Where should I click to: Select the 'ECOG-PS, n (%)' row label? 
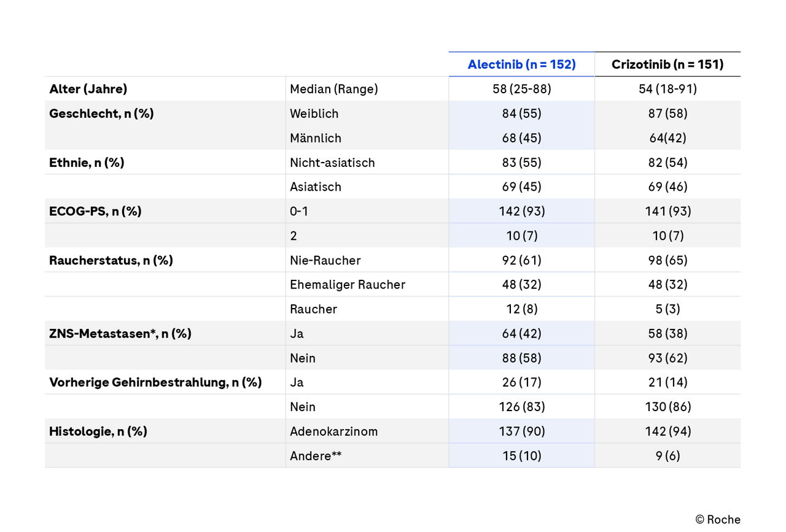pyautogui.click(x=95, y=211)
